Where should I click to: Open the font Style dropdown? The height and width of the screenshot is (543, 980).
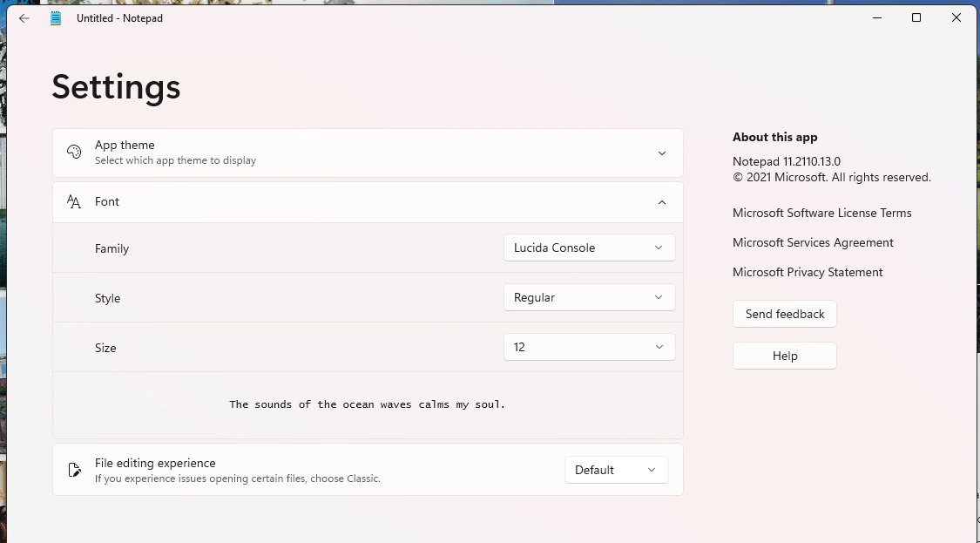589,297
